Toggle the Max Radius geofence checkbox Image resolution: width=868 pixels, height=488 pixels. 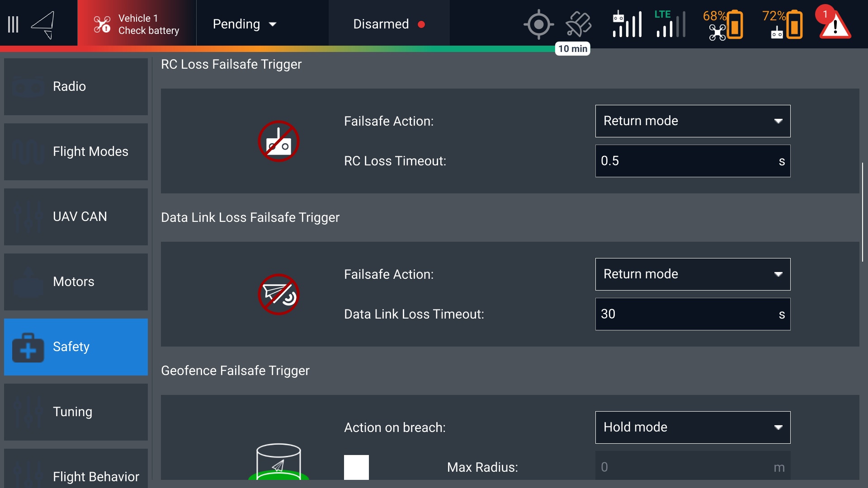356,467
